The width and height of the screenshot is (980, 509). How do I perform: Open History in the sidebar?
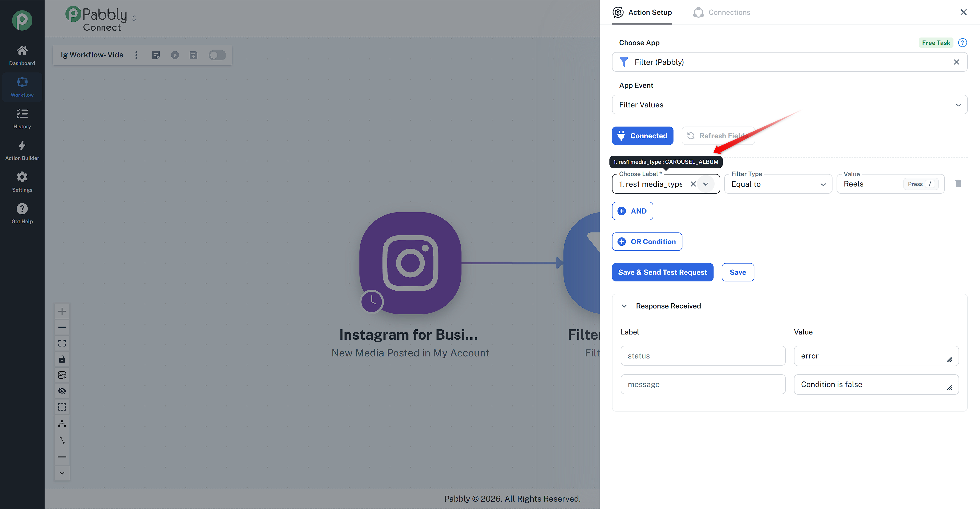point(22,119)
